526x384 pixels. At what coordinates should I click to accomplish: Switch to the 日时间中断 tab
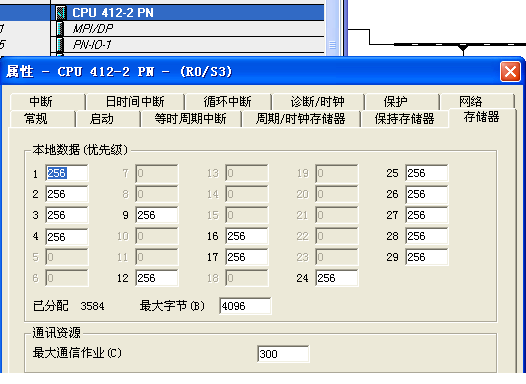pos(135,102)
